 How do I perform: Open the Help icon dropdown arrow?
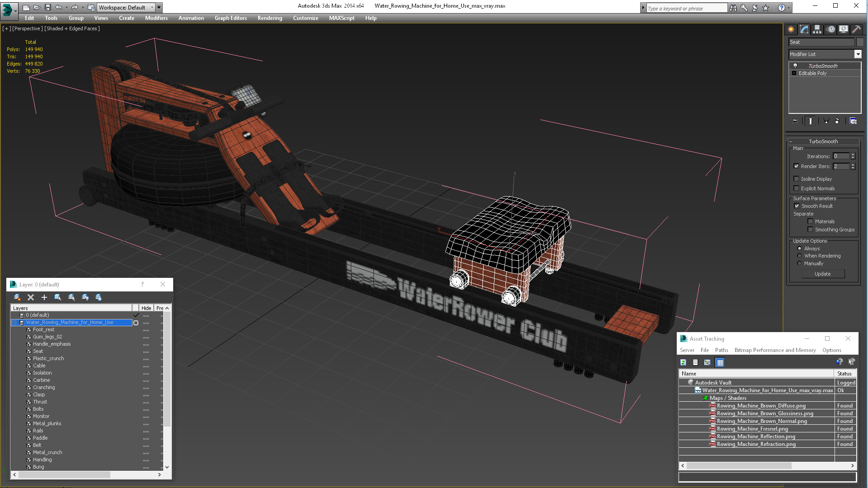pos(788,8)
